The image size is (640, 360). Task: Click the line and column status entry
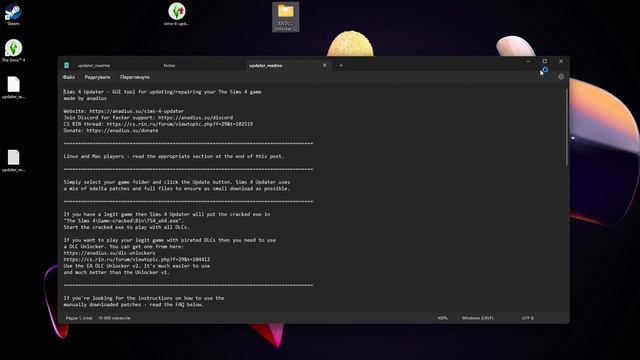coord(79,318)
